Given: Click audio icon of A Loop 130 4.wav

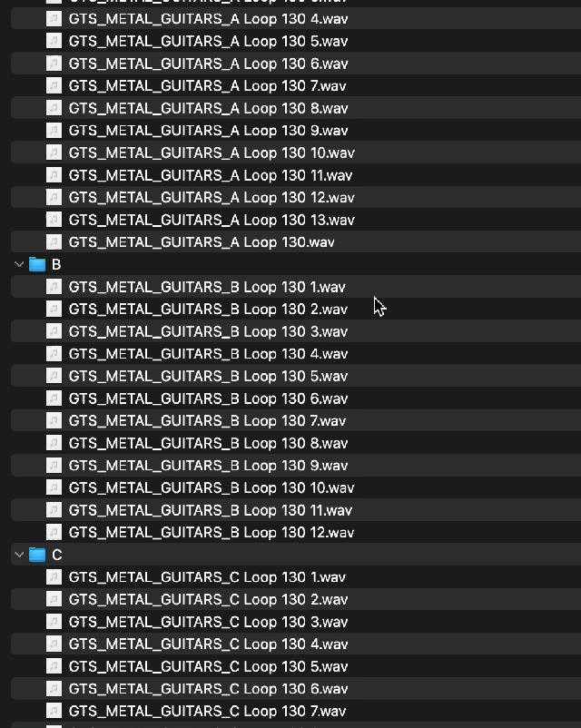Looking at the screenshot, I should 54,19.
